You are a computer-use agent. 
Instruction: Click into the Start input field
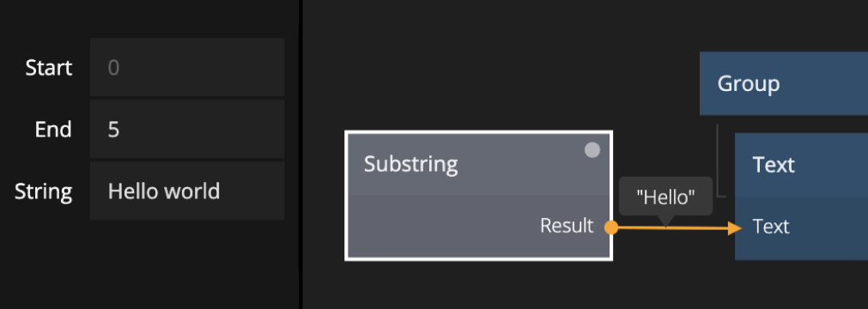point(187,68)
